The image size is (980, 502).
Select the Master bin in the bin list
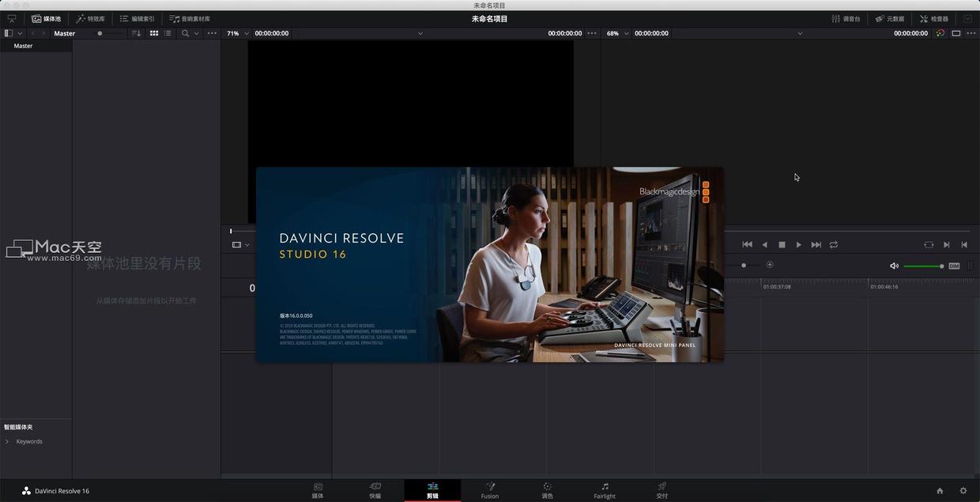(x=36, y=46)
